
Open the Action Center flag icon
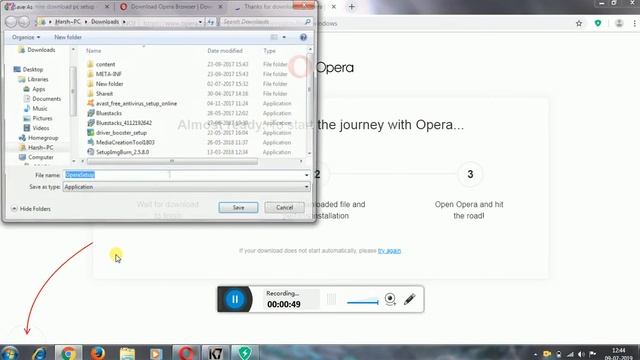pyautogui.click(x=593, y=354)
